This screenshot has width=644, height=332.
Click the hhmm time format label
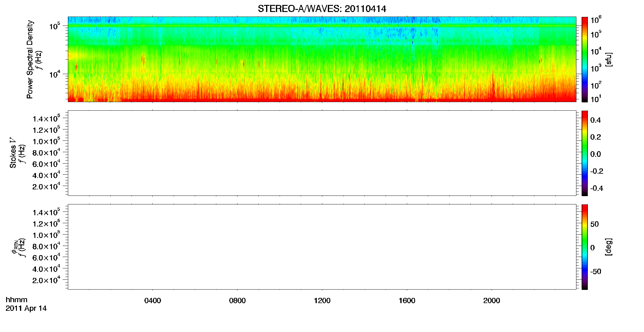pos(17,300)
